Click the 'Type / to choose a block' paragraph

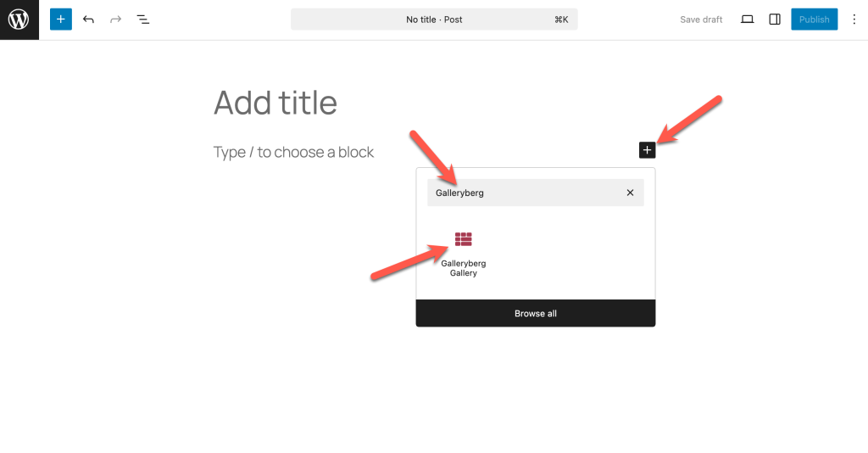tap(293, 153)
